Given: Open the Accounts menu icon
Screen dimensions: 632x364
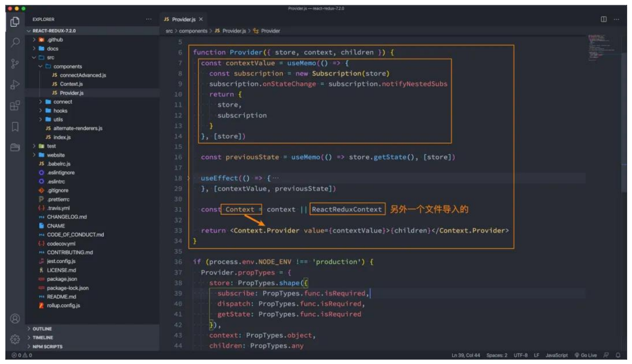Looking at the screenshot, I should click(x=15, y=318).
